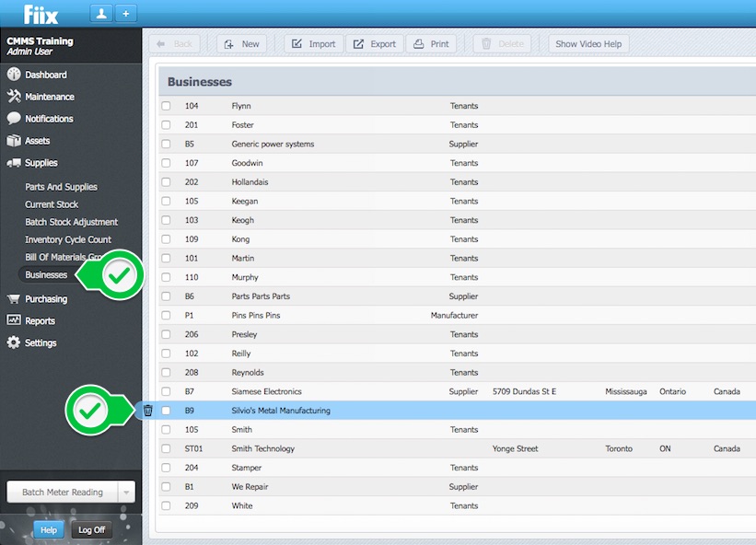
Task: Click the Murphy tenant name
Action: [245, 277]
